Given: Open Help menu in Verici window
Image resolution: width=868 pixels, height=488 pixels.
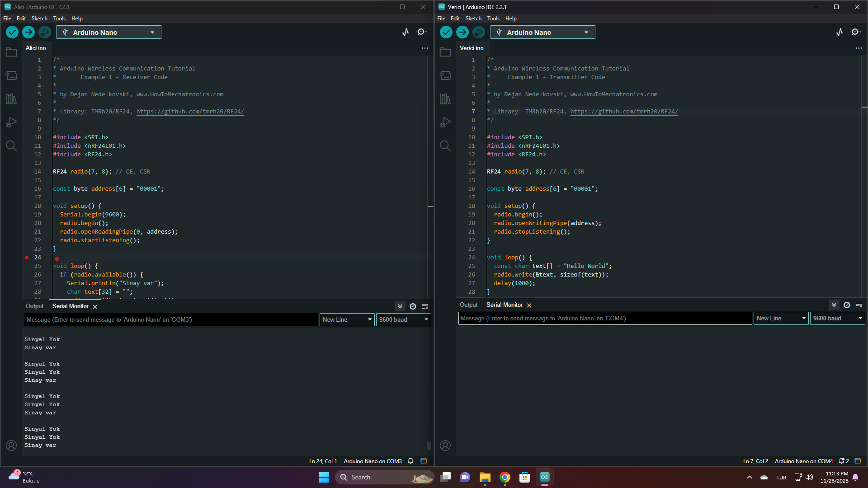Looking at the screenshot, I should point(511,19).
